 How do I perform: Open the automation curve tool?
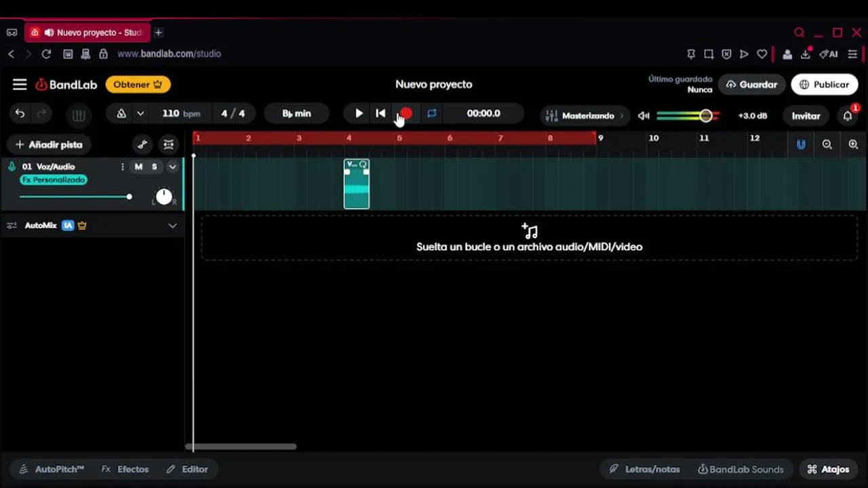pos(142,144)
